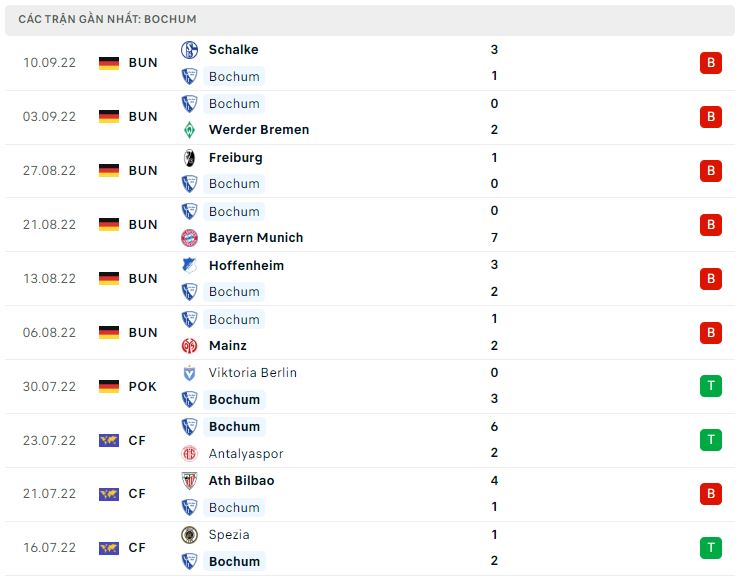This screenshot has width=741, height=581.
Task: Click green T badge for Viktoria Berlin match
Action: 710,386
